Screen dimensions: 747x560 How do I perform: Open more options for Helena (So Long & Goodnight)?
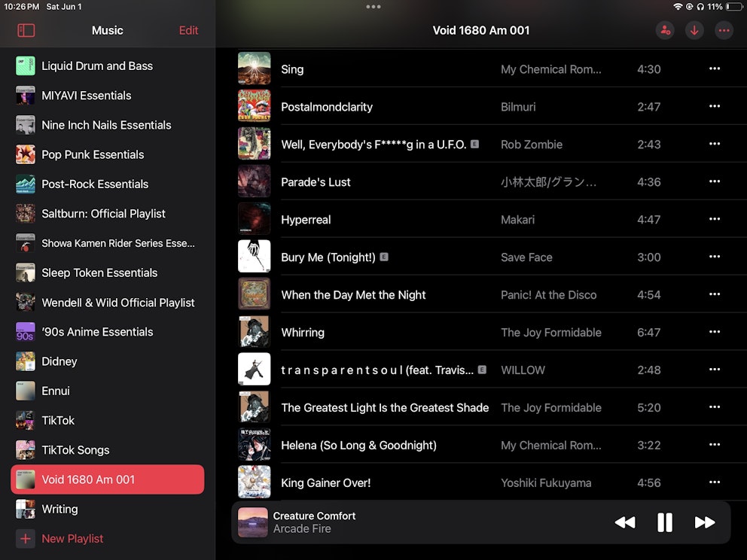click(x=714, y=445)
